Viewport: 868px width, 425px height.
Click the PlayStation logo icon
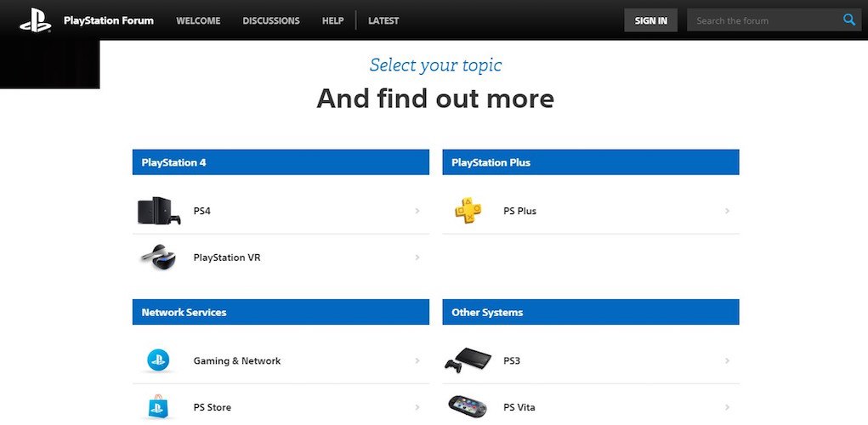[x=36, y=20]
